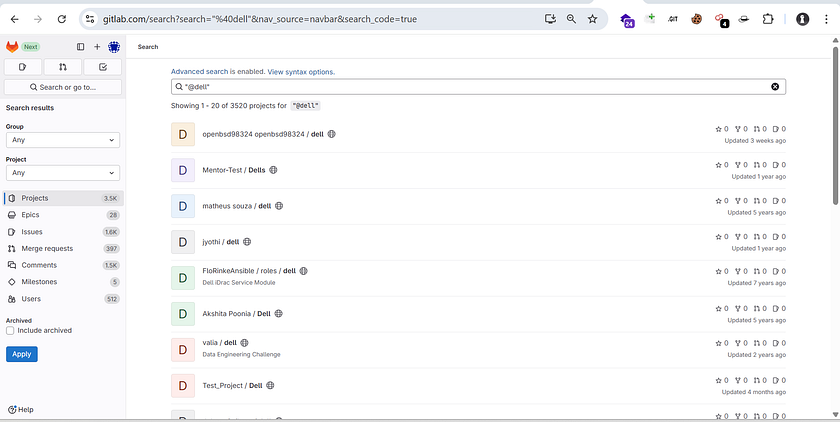Click the public globe icon beside jyothi / dell
This screenshot has height=422, width=840.
(247, 242)
